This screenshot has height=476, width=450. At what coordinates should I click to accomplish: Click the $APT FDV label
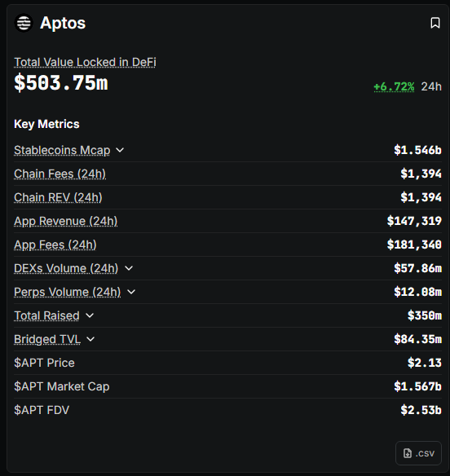pyautogui.click(x=42, y=410)
